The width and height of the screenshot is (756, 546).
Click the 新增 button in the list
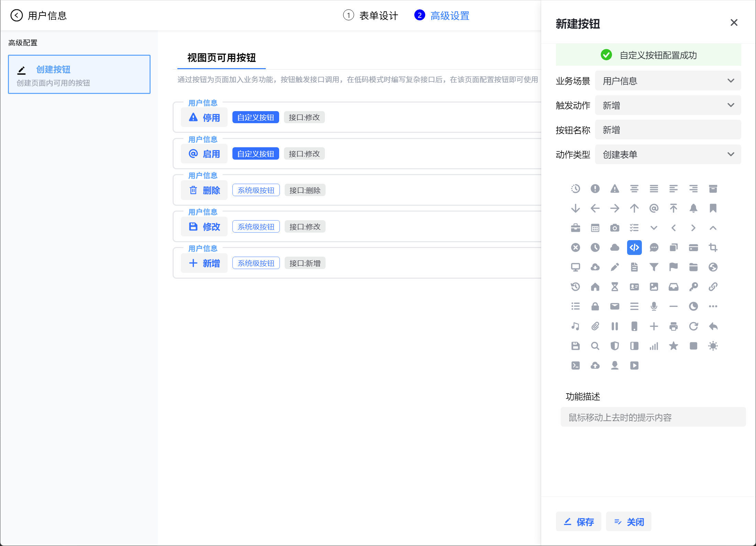pyautogui.click(x=204, y=263)
